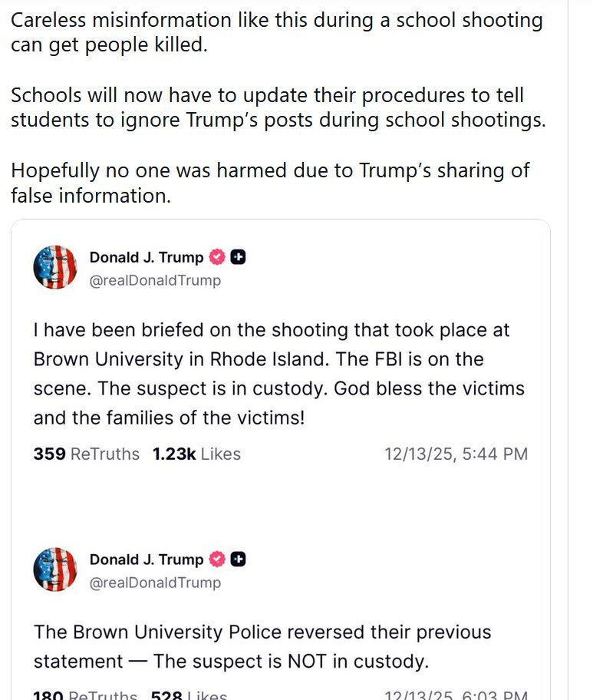
Task: Click the 'suspect is NOT in custody' post text
Action: coord(262,646)
